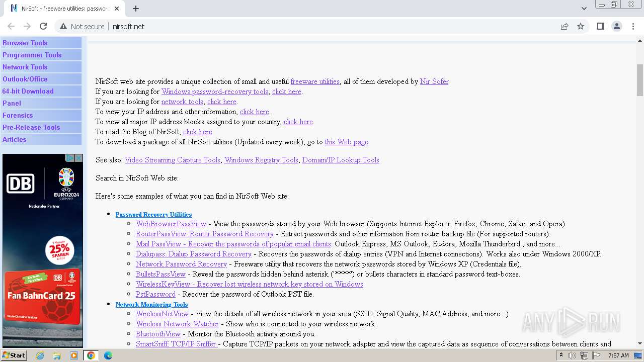Image resolution: width=644 pixels, height=362 pixels.
Task: Launch Internet Explorer from taskbar
Action: tap(40, 355)
